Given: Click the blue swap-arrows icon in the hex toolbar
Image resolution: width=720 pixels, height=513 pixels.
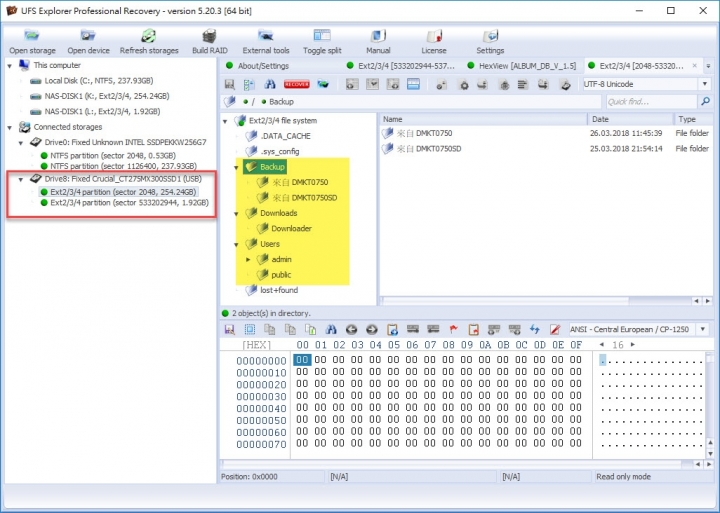Looking at the screenshot, I should point(534,329).
